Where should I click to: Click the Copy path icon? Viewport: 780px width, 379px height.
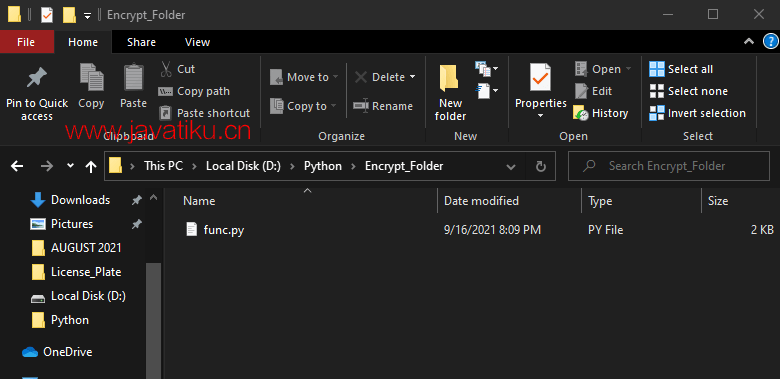[165, 92]
